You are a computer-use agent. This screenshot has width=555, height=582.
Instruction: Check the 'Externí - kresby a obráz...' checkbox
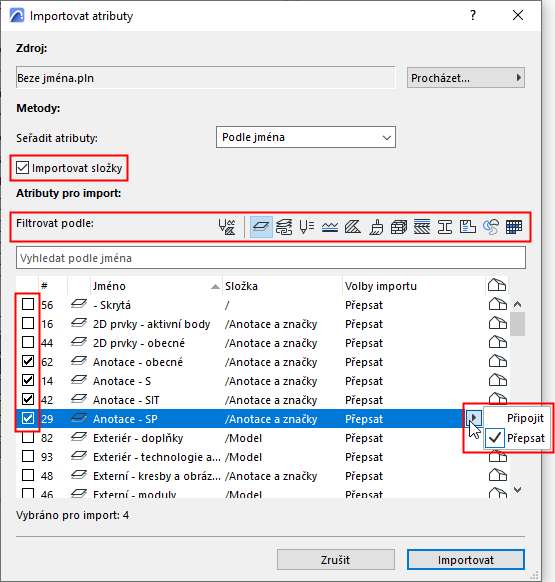28,475
